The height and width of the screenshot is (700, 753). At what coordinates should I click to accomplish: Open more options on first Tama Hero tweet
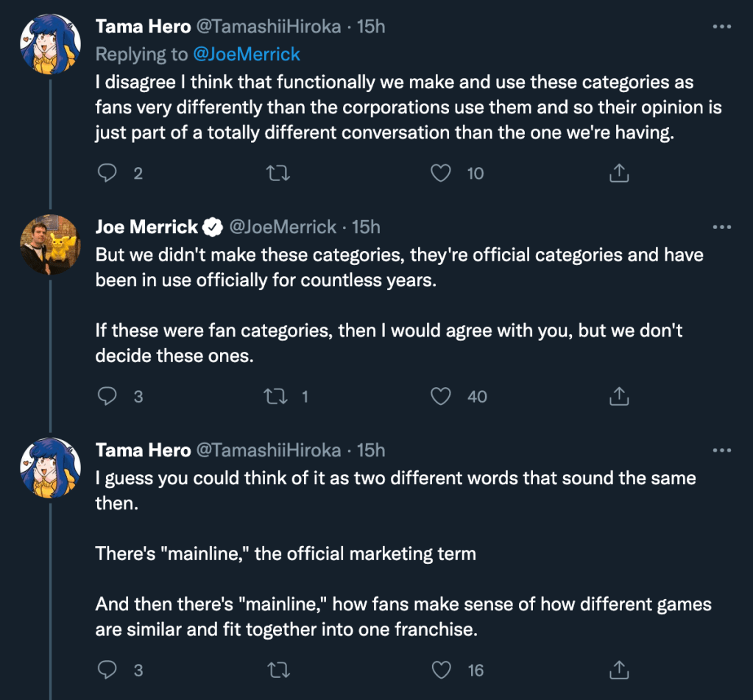pos(722,26)
